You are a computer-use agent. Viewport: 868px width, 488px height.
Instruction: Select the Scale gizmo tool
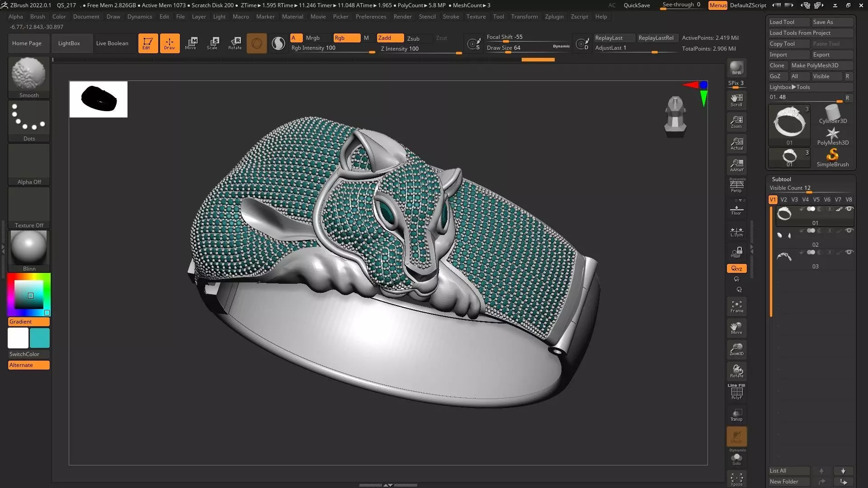click(x=212, y=43)
